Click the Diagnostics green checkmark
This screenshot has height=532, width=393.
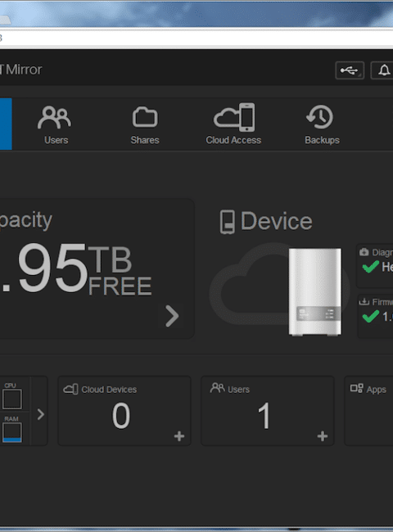coord(371,267)
